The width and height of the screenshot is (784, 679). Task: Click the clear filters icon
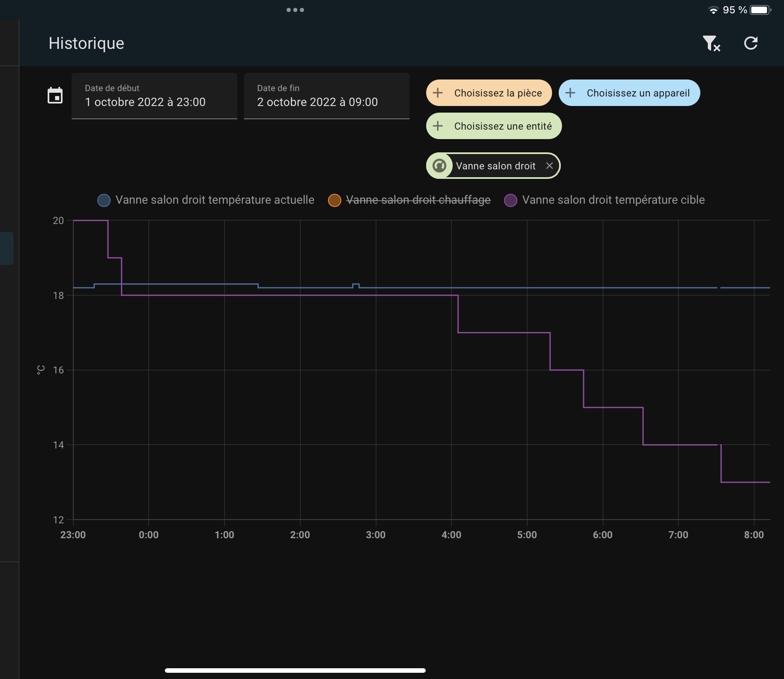coord(711,43)
